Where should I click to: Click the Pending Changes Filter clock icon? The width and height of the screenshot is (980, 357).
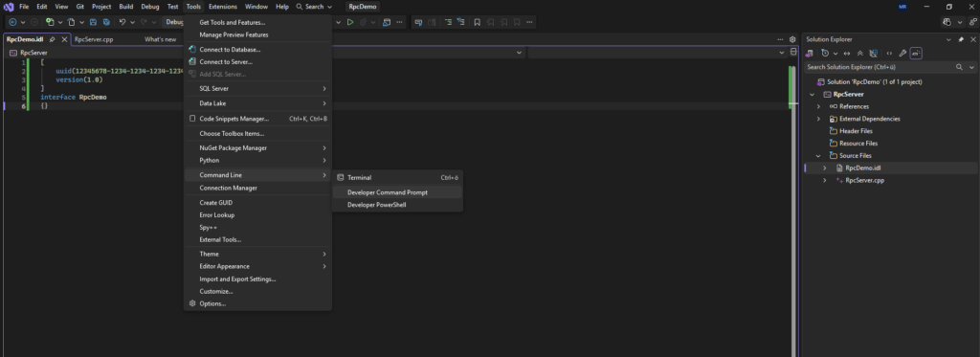click(x=825, y=54)
